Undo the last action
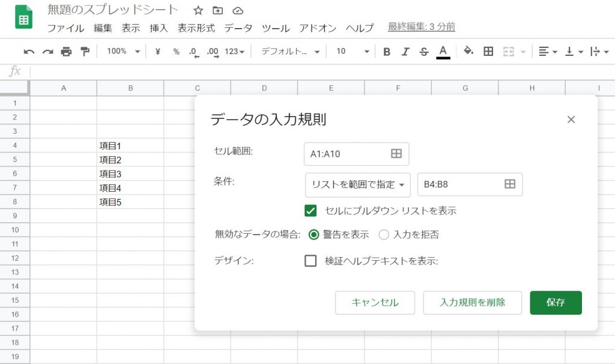The height and width of the screenshot is (364, 615). pos(29,52)
